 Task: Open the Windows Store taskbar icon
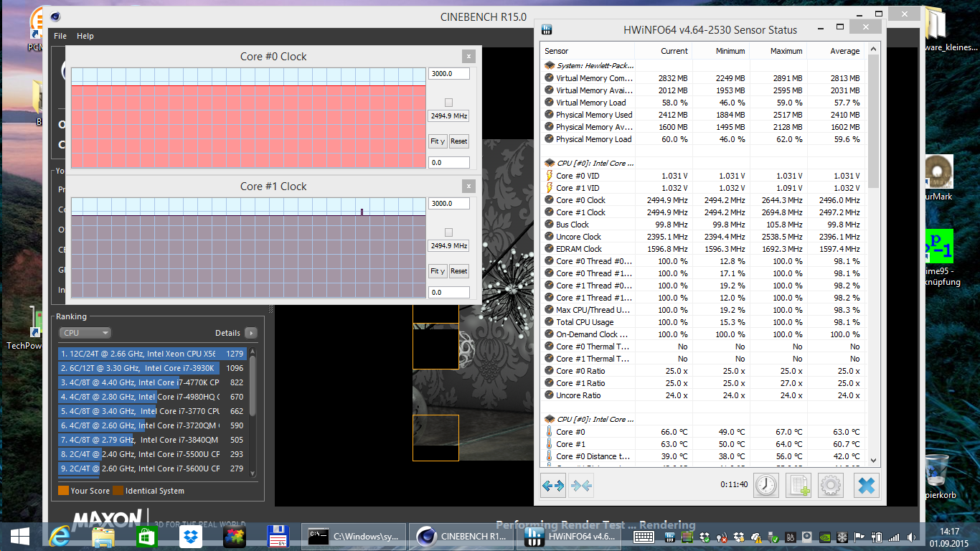146,537
